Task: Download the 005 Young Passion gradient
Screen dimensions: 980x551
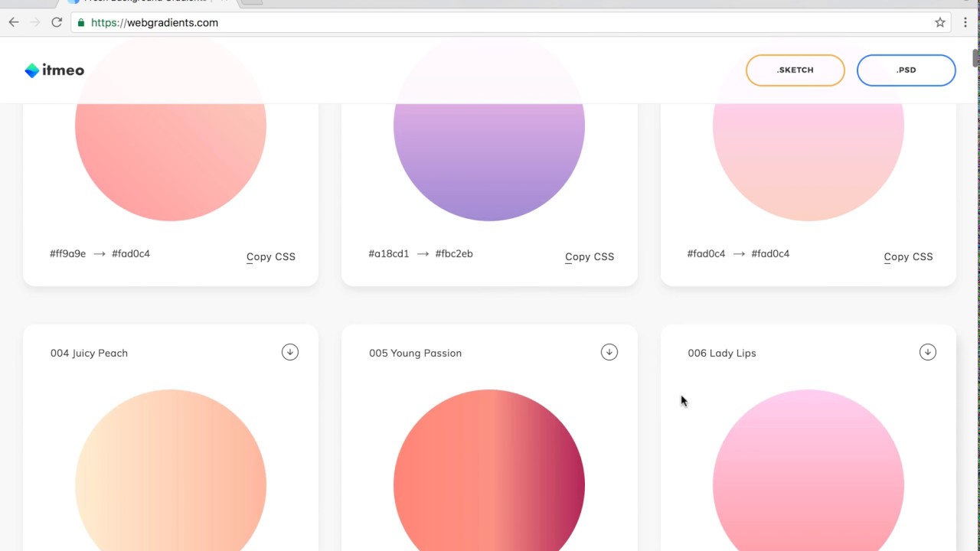Action: pyautogui.click(x=609, y=352)
